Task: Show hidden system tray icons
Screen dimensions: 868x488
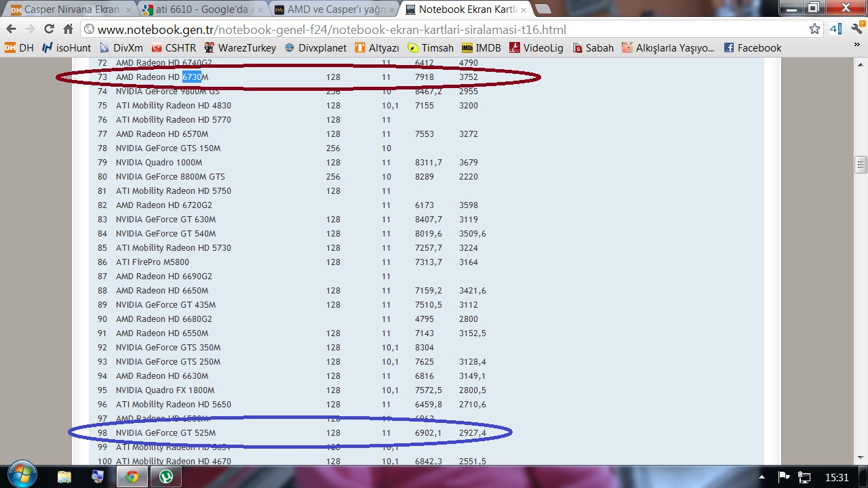Action: click(762, 477)
